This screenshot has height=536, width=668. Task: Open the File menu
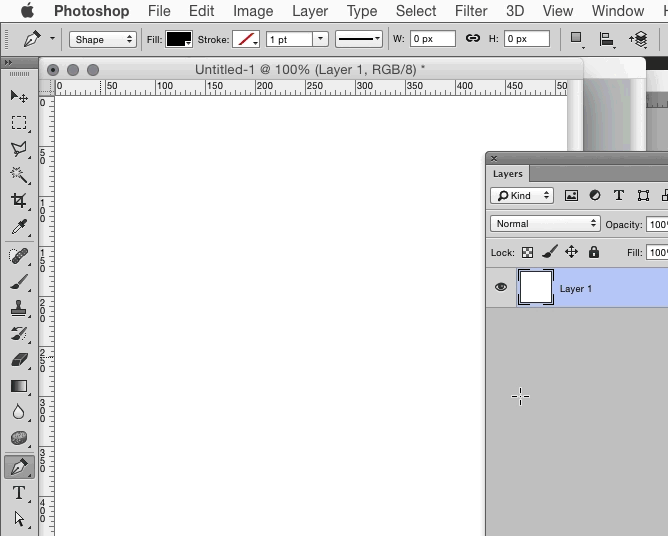tap(159, 11)
